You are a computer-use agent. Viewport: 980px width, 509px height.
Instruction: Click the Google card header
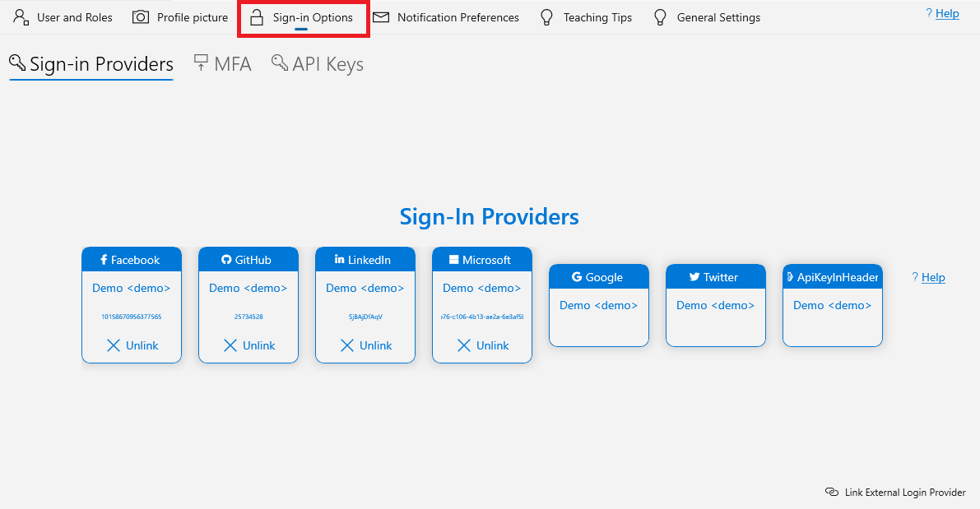pyautogui.click(x=599, y=276)
